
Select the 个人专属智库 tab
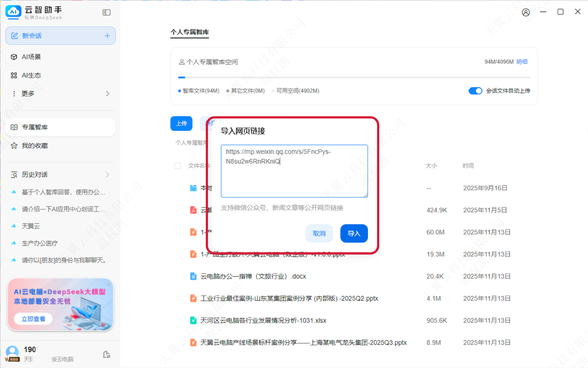coord(190,32)
